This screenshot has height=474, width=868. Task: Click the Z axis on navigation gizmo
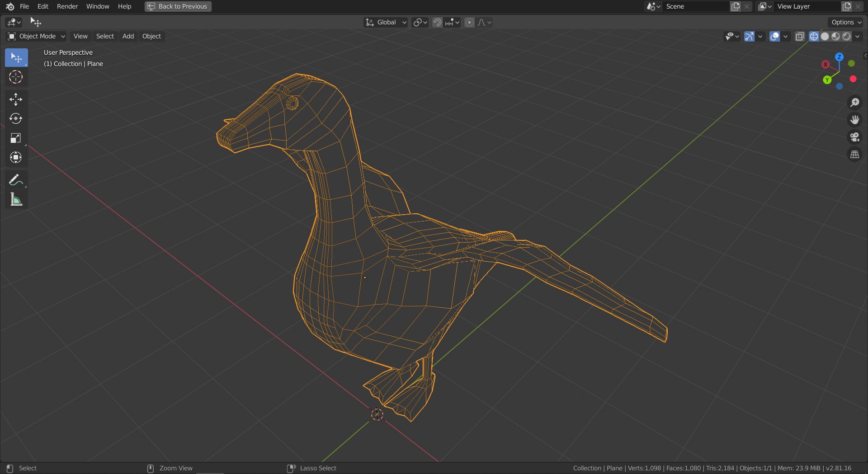pyautogui.click(x=839, y=57)
